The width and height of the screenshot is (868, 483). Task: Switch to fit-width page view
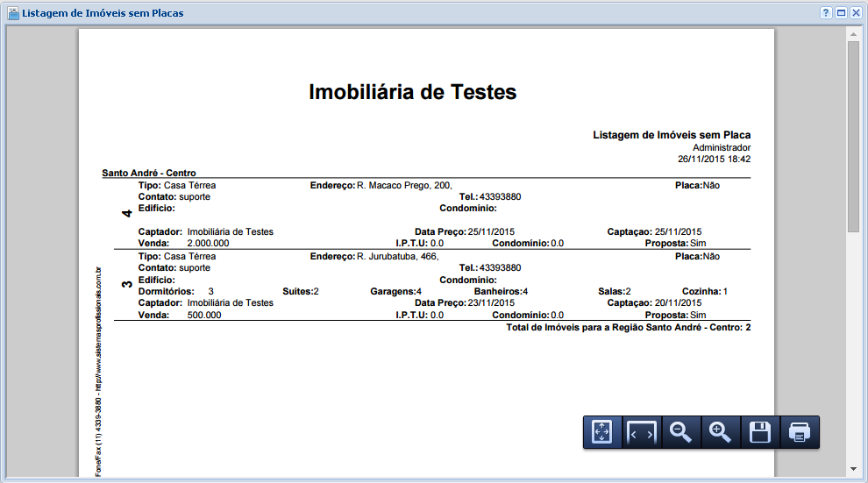click(x=642, y=432)
